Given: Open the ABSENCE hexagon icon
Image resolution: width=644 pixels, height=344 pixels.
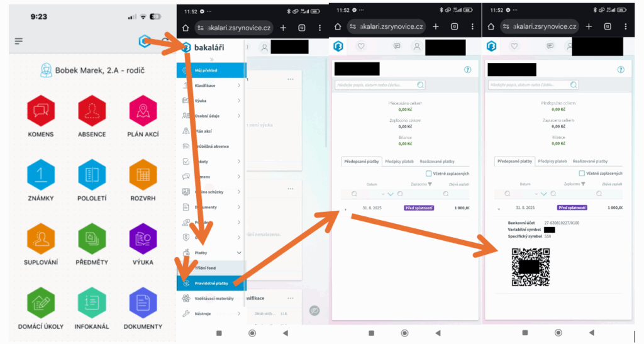Looking at the screenshot, I should (x=92, y=111).
